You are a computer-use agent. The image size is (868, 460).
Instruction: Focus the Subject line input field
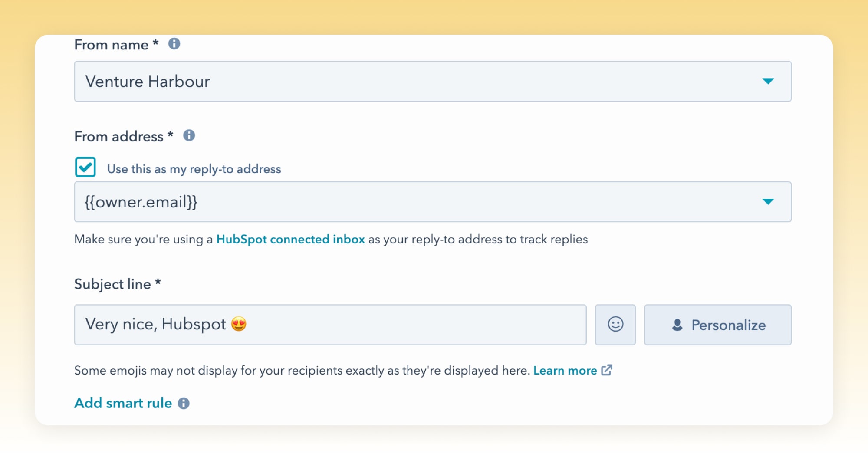pos(330,325)
